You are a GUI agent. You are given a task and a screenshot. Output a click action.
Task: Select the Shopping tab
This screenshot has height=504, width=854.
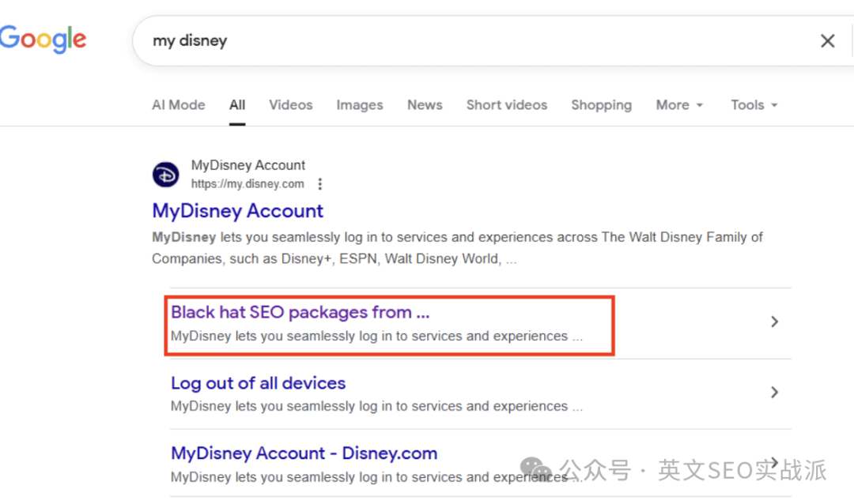click(601, 105)
